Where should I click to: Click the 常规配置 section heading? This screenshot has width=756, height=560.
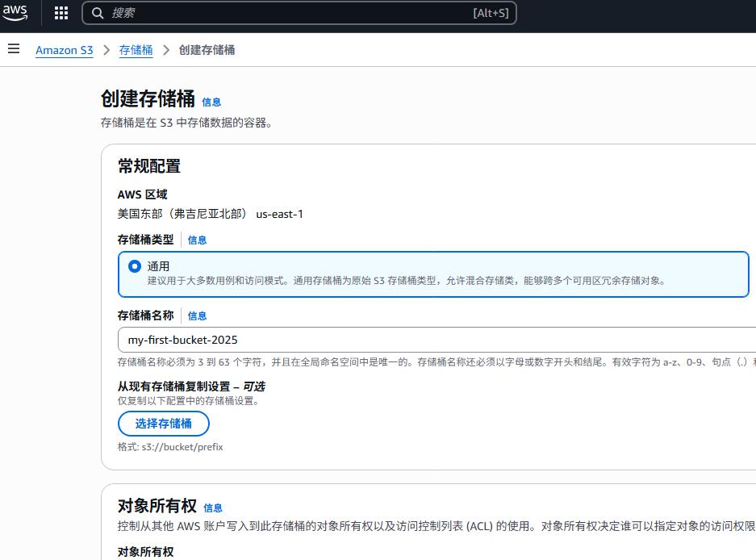coord(149,166)
